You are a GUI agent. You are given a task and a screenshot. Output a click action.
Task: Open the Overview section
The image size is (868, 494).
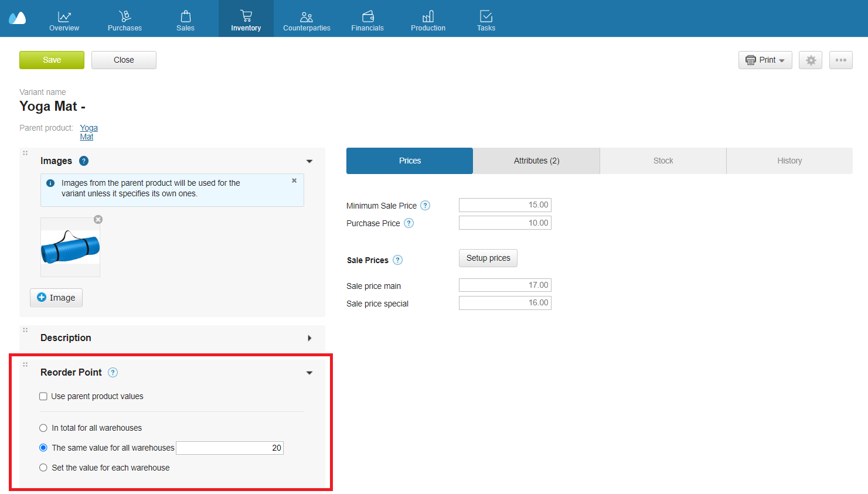(x=64, y=21)
